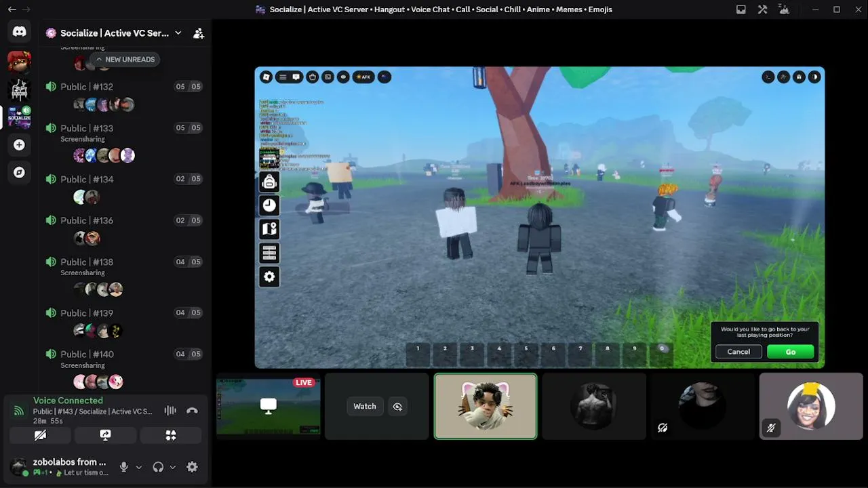Click Cancel in the Roblox prompt
Screen dimensions: 868x488
pyautogui.click(x=738, y=352)
